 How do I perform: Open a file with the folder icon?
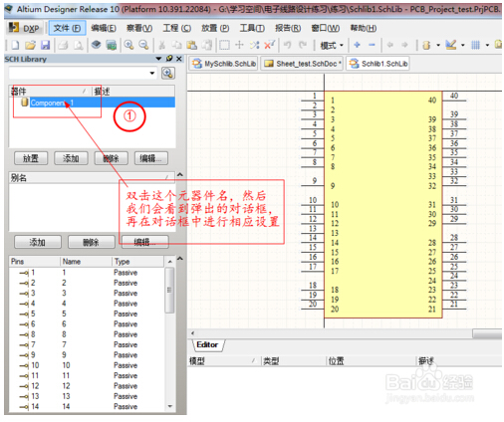[x=30, y=45]
